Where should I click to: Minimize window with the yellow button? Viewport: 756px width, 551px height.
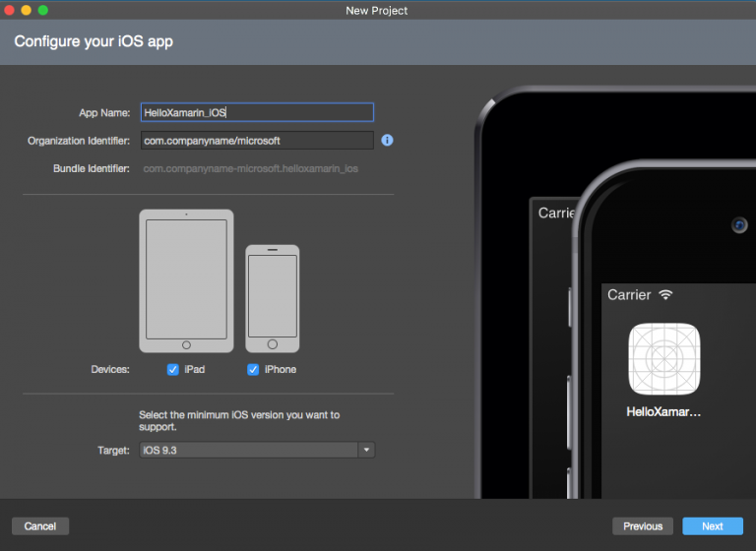pos(26,10)
